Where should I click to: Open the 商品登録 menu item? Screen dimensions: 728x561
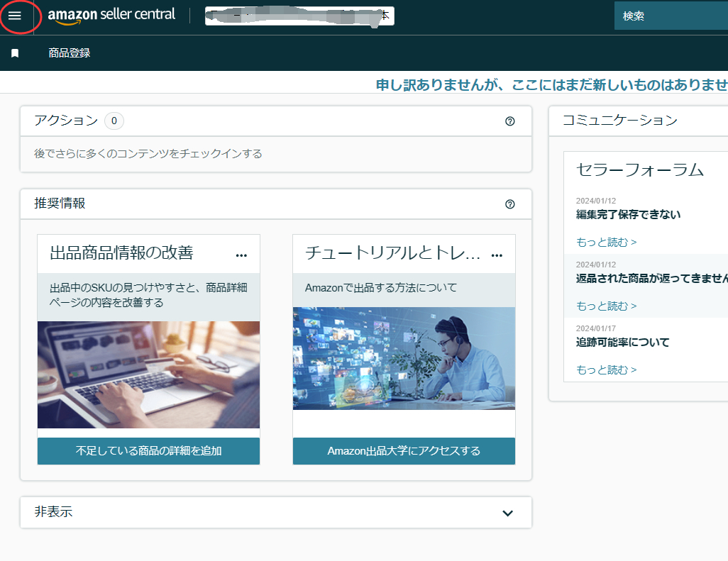click(x=69, y=53)
